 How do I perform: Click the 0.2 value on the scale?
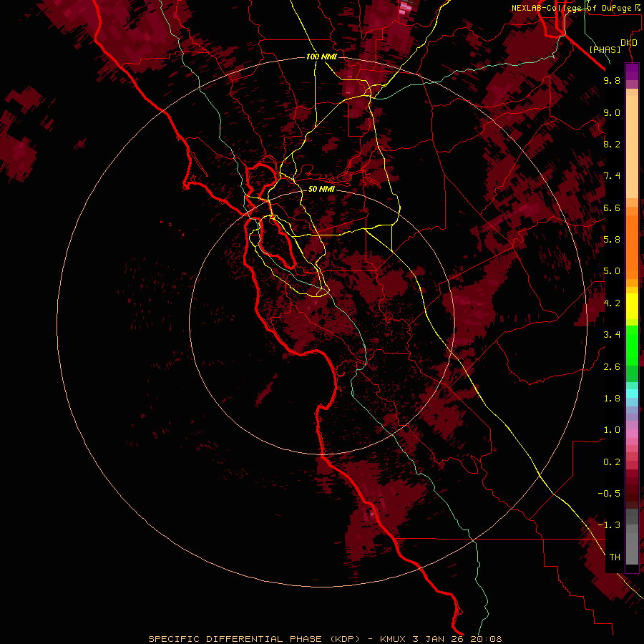[612, 462]
